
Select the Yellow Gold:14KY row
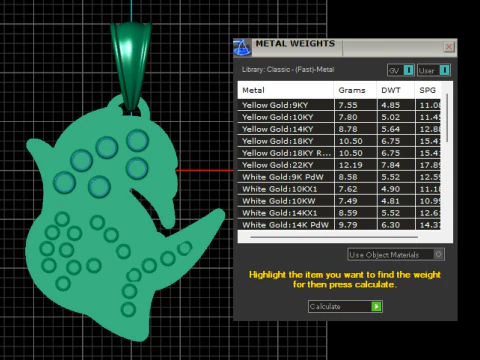click(339, 129)
